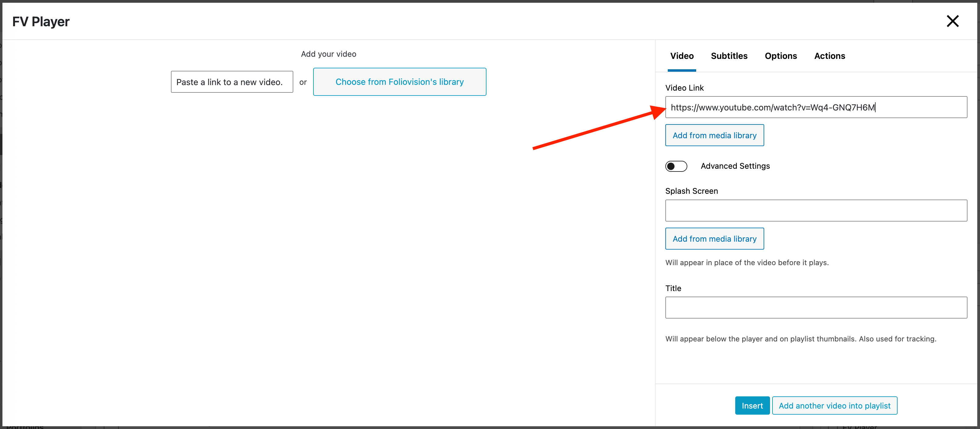Image resolution: width=980 pixels, height=429 pixels.
Task: Open the Options tab
Action: click(781, 56)
